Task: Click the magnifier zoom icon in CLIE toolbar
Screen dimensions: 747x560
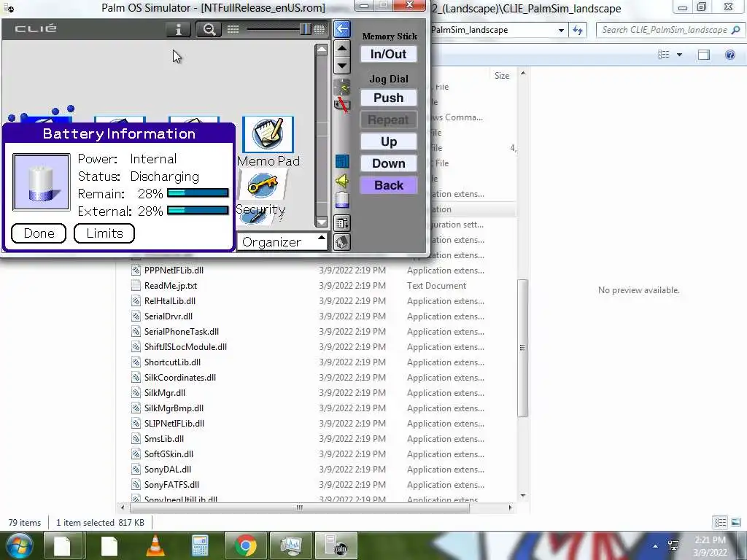Action: pos(209,29)
